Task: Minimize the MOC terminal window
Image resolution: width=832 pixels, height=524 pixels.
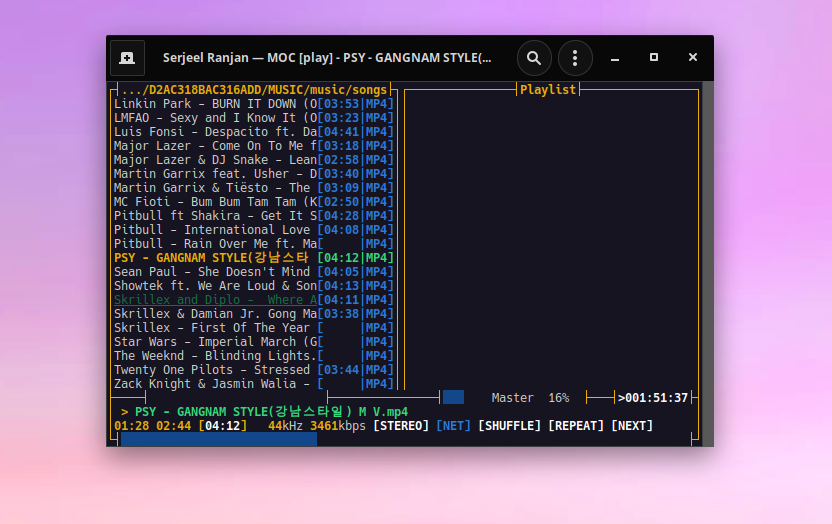Action: [x=615, y=58]
